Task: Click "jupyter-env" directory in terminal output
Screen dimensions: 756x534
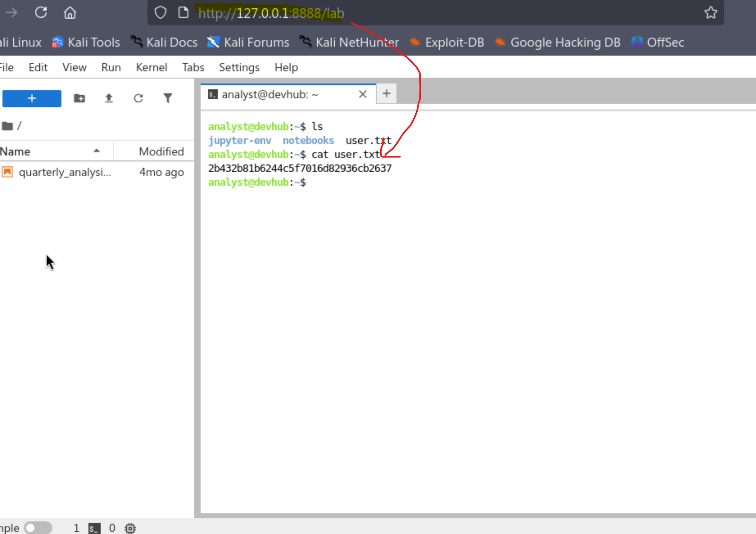Action: pyautogui.click(x=240, y=140)
